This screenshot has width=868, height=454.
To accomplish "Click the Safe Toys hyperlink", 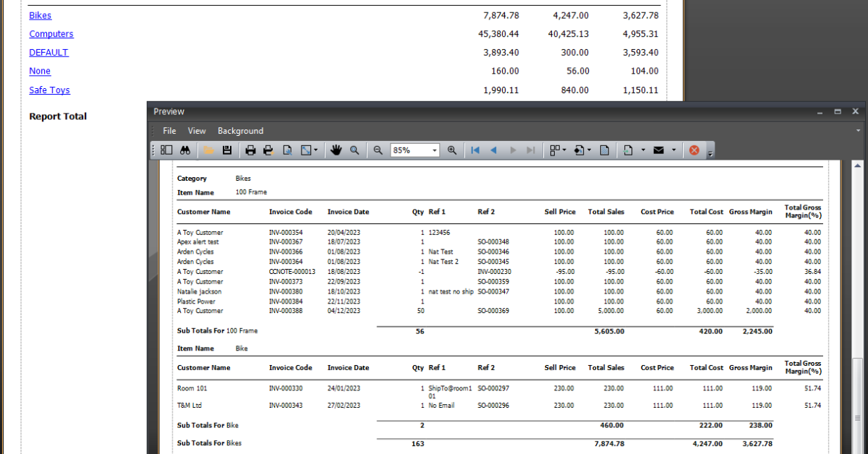I will (x=49, y=90).
